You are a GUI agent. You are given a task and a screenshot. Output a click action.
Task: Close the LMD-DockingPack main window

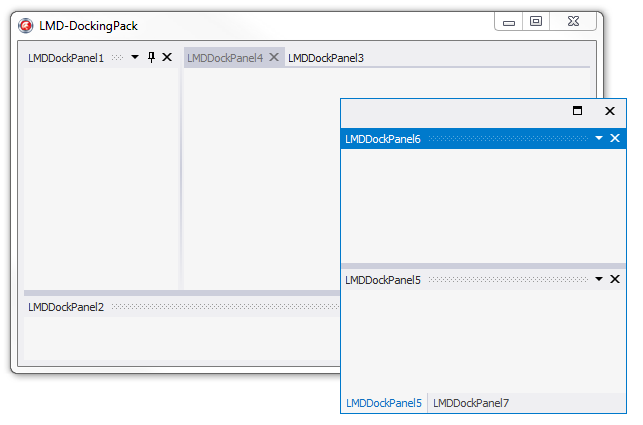click(x=573, y=21)
